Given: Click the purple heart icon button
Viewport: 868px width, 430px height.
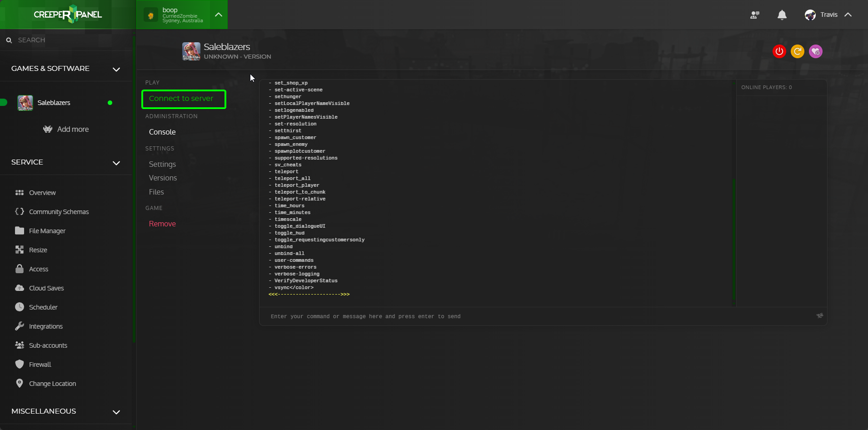Looking at the screenshot, I should click(x=816, y=51).
